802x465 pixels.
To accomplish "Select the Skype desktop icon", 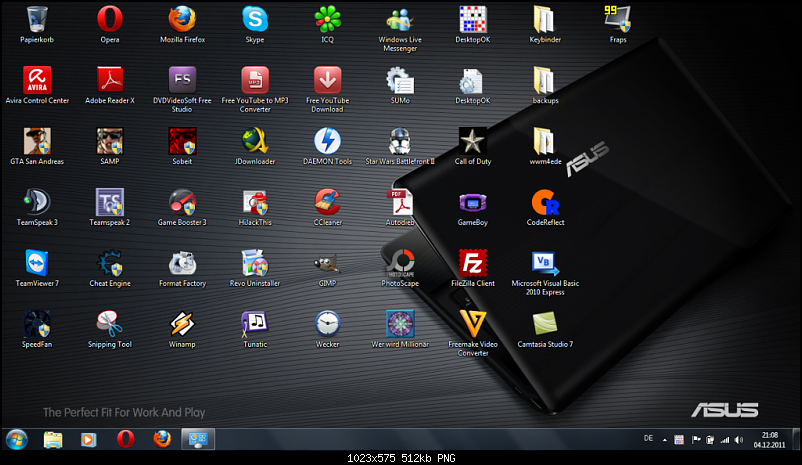I will click(x=255, y=19).
